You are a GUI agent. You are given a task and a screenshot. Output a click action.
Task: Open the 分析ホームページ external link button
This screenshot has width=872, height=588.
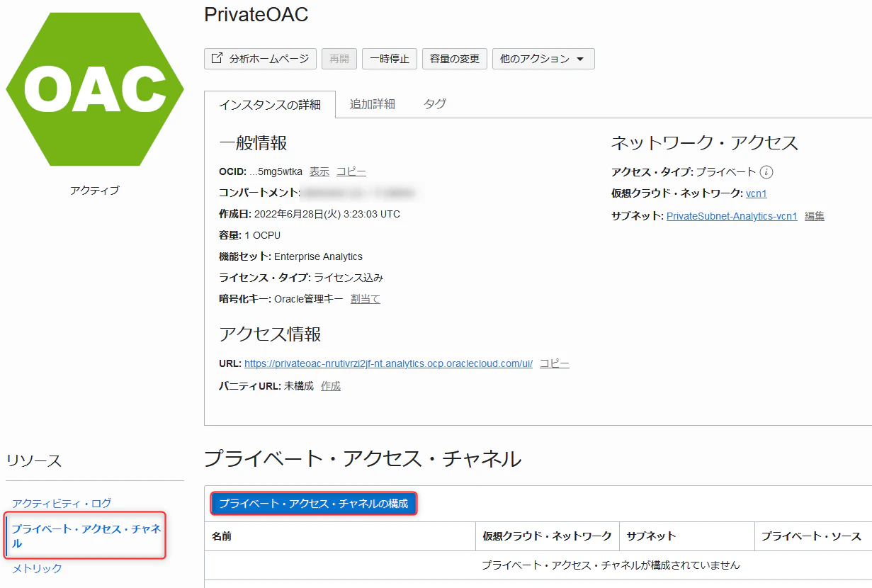(x=260, y=59)
